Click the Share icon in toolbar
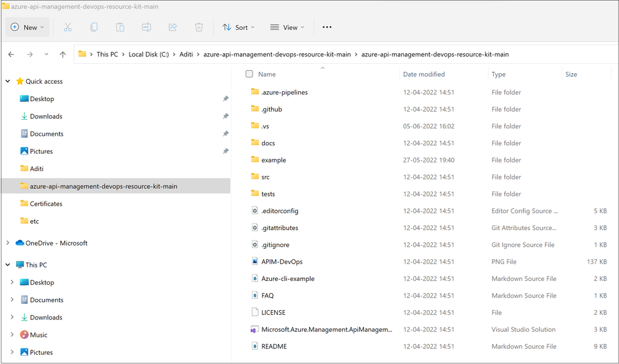 [172, 27]
